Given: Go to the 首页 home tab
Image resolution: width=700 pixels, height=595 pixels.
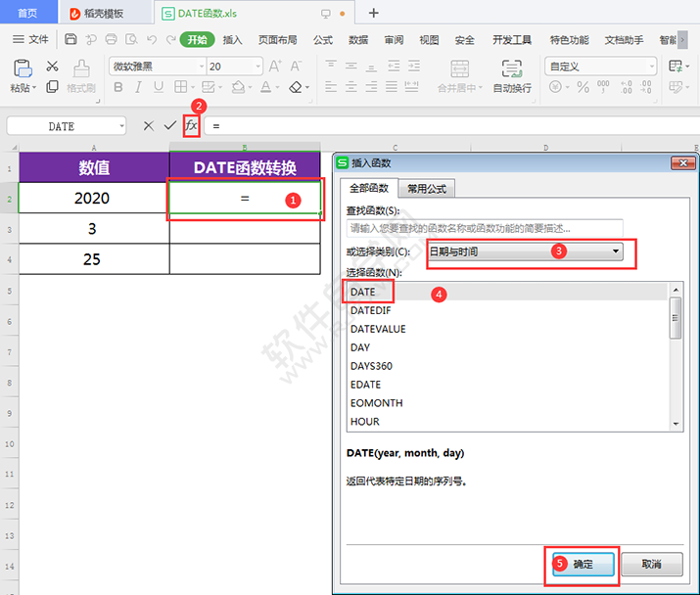Looking at the screenshot, I should pyautogui.click(x=27, y=13).
